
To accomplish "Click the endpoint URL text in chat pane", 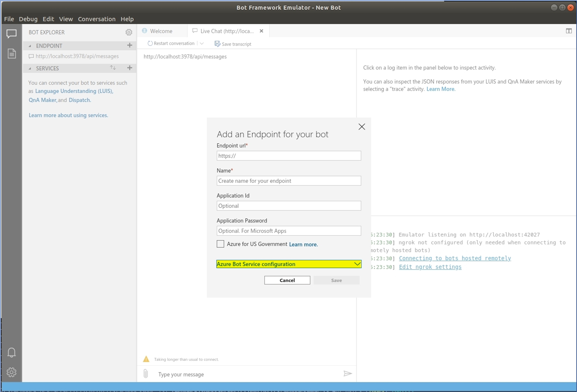I will click(x=185, y=57).
